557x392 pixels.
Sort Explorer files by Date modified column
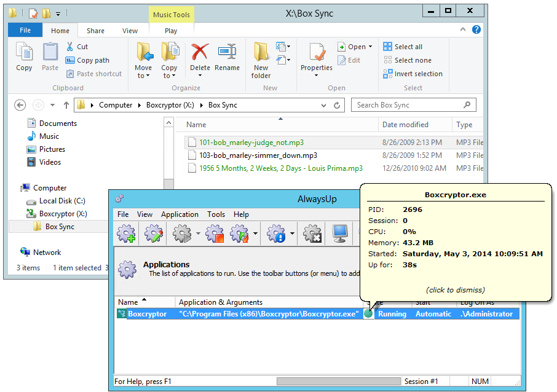coord(415,125)
